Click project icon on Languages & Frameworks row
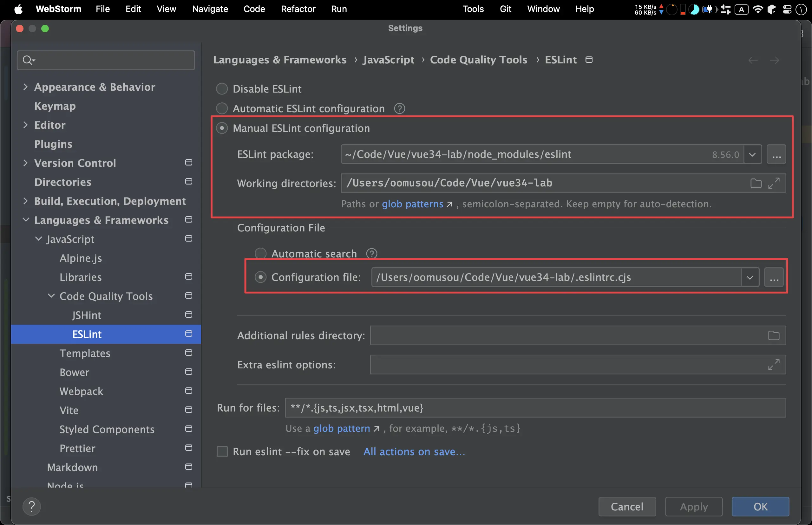Image resolution: width=812 pixels, height=525 pixels. coord(189,220)
